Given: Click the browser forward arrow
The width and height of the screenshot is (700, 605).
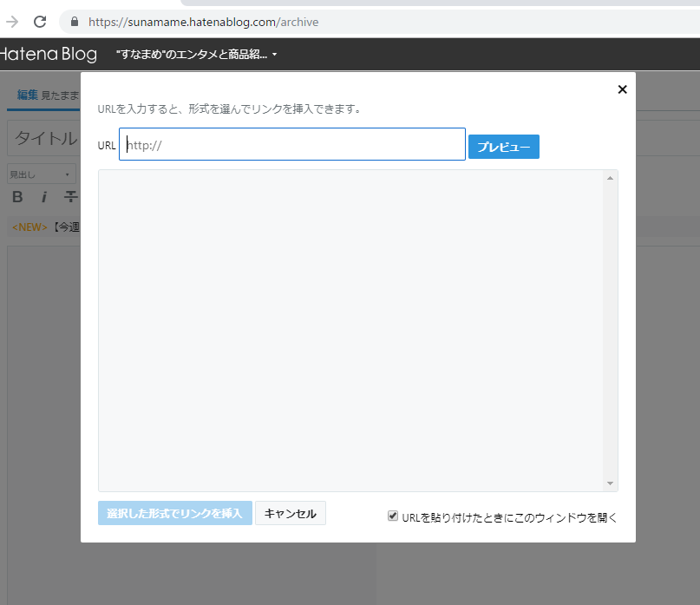Looking at the screenshot, I should (x=12, y=22).
